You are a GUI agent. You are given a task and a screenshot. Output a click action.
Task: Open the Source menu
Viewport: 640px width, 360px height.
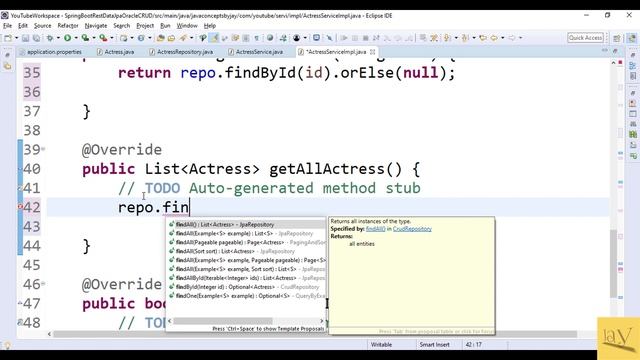pos(42,26)
